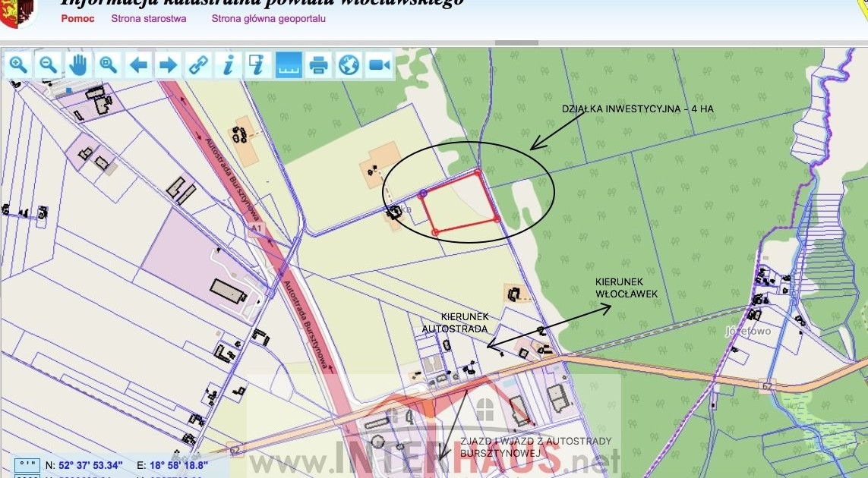Activate the hand pan tool
This screenshot has height=478, width=868.
(77, 64)
